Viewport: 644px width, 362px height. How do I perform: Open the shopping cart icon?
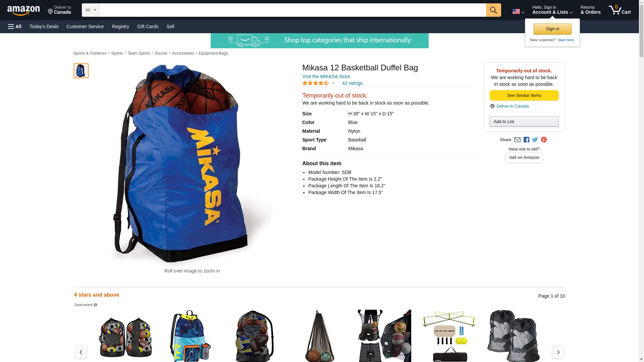pos(620,10)
